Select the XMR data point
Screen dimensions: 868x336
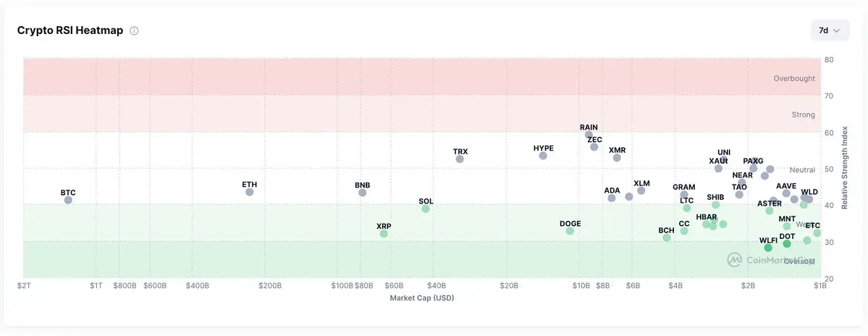pyautogui.click(x=618, y=158)
